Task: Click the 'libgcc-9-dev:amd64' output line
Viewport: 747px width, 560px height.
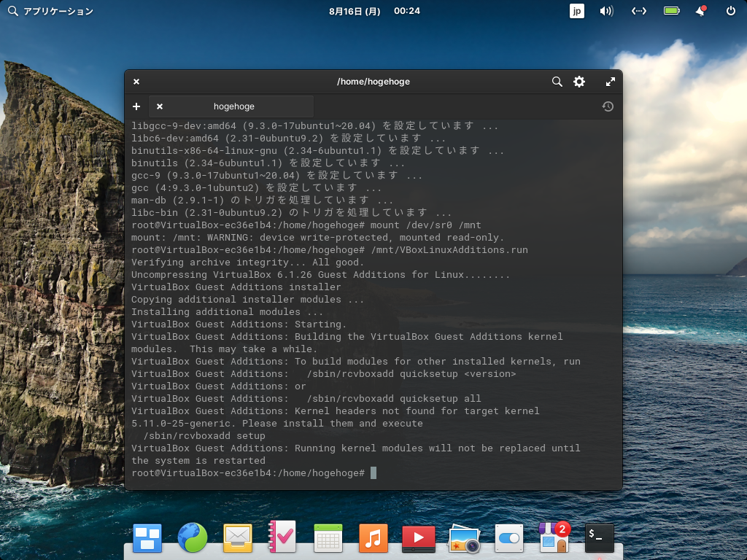Action: 314,126
